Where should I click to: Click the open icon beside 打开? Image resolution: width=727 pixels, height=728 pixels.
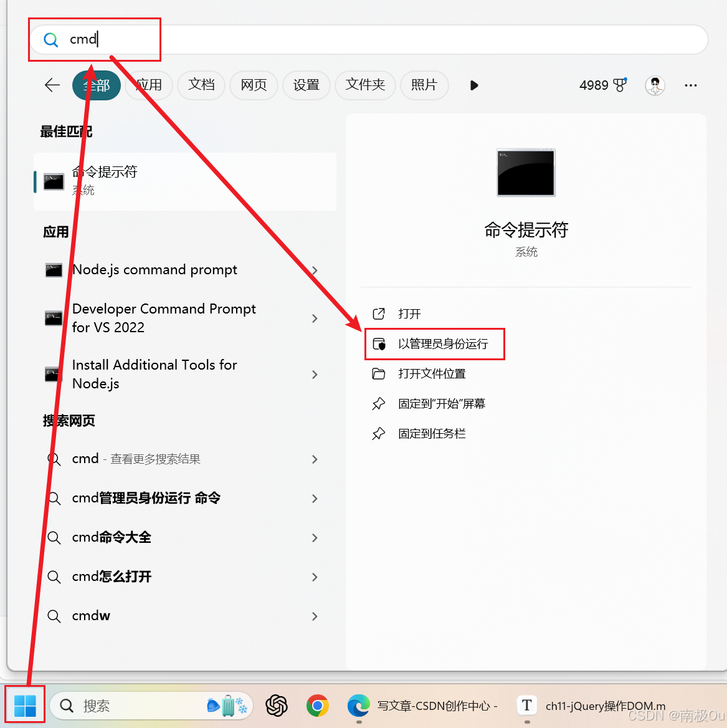pos(379,314)
